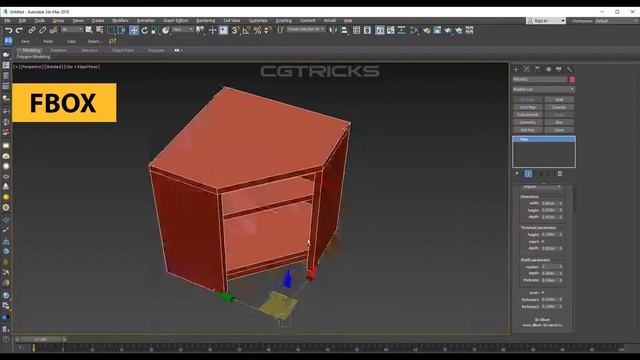Switch to the Freeform ribbon tab
Image resolution: width=640 pixels, height=360 pixels.
58,50
